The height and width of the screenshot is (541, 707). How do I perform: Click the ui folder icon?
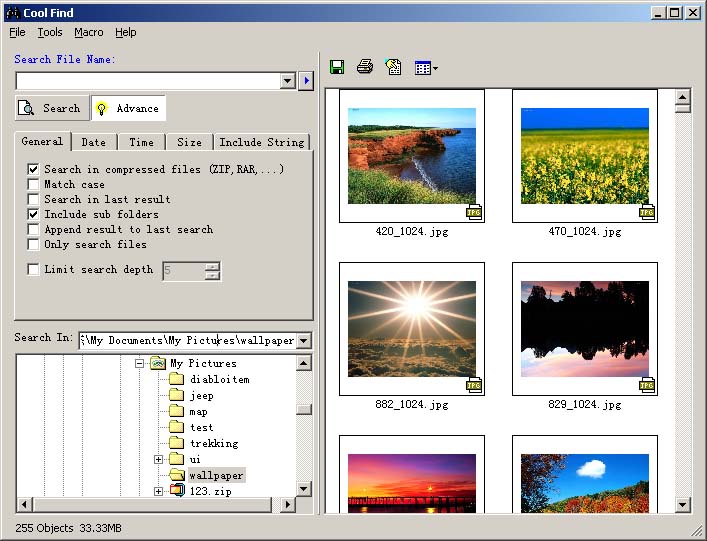point(176,459)
